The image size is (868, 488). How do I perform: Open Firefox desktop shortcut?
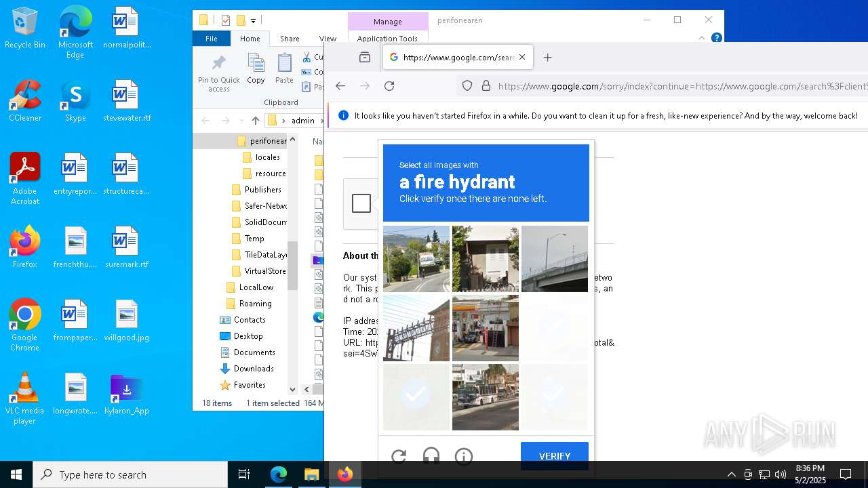25,247
